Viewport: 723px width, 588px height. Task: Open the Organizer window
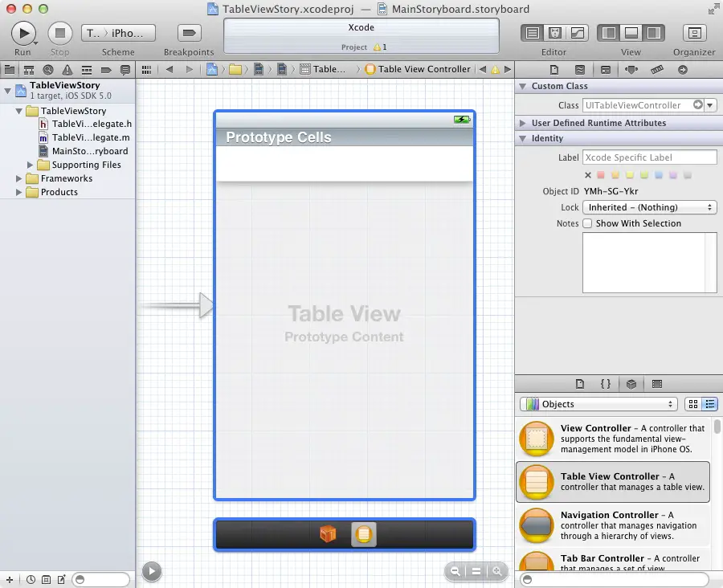[x=694, y=33]
